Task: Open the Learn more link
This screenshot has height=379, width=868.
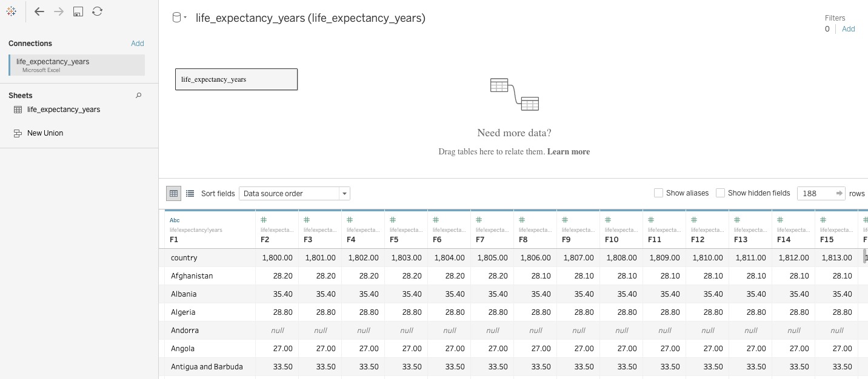Action: tap(568, 152)
